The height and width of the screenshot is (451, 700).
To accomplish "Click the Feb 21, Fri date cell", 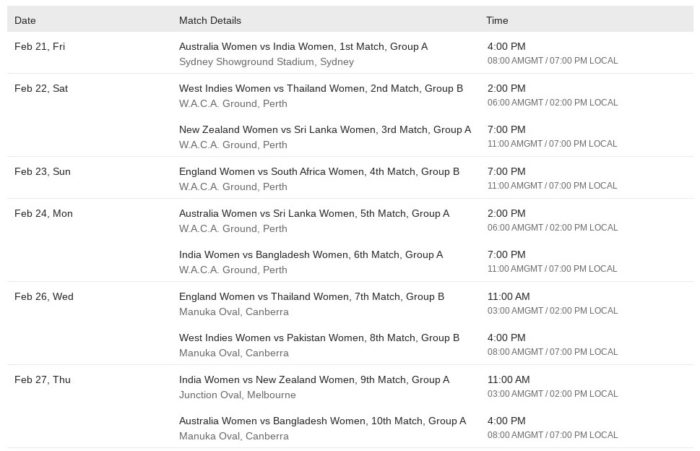I will click(40, 46).
